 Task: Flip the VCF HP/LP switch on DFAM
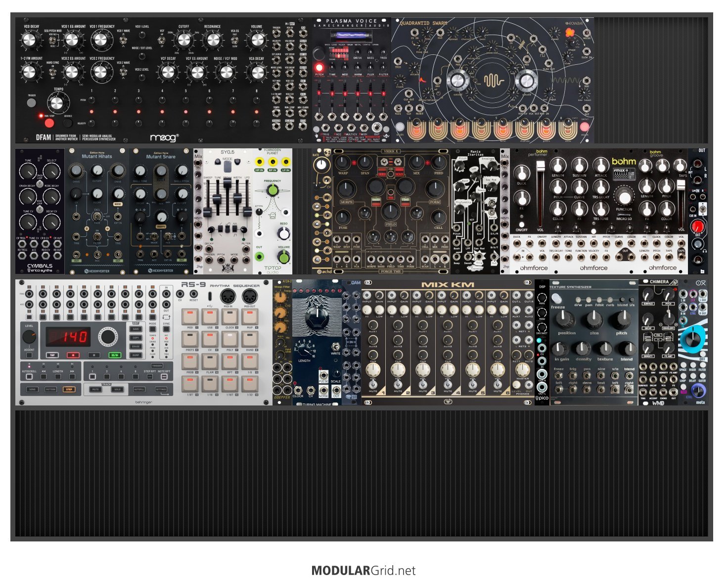162,39
